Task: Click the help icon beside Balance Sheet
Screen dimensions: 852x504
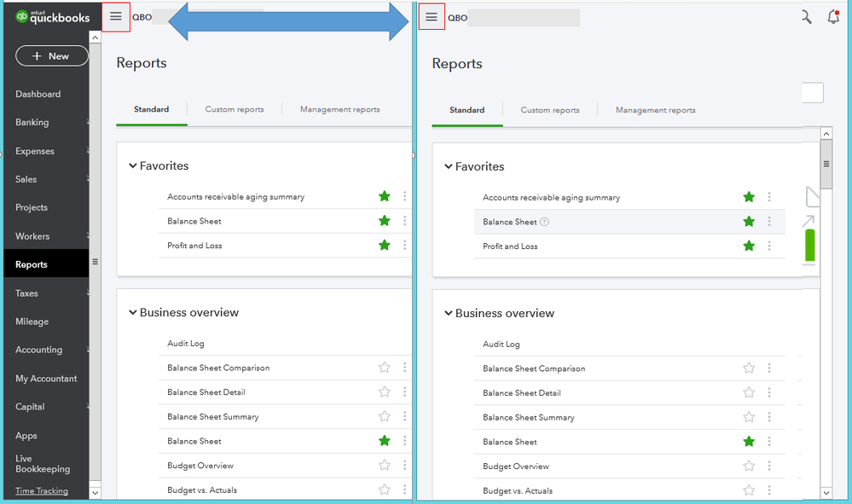Action: point(544,222)
